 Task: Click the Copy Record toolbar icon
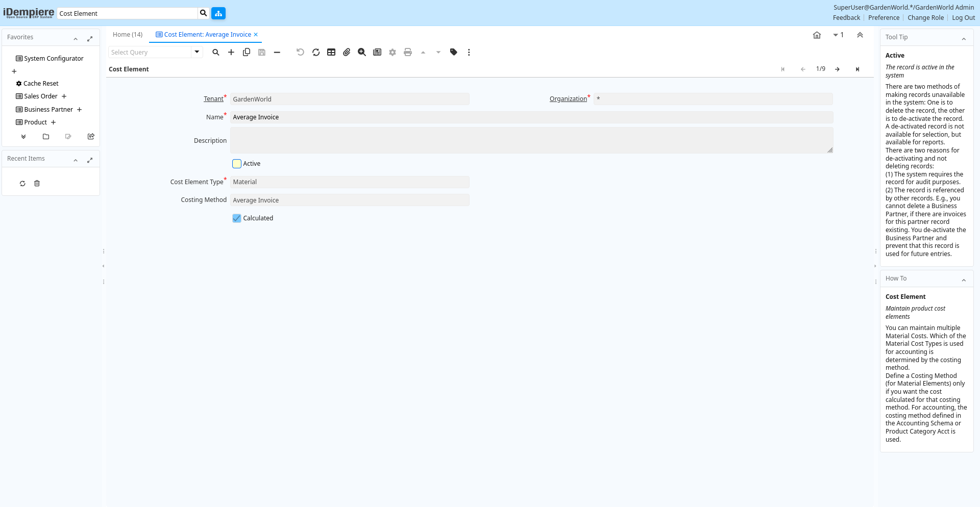point(247,52)
